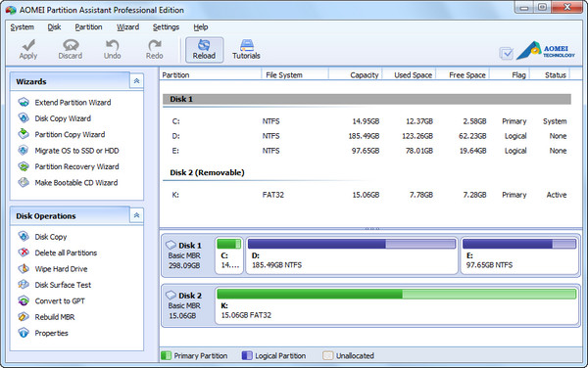Click the Wipe Hard Drive icon

[24, 269]
